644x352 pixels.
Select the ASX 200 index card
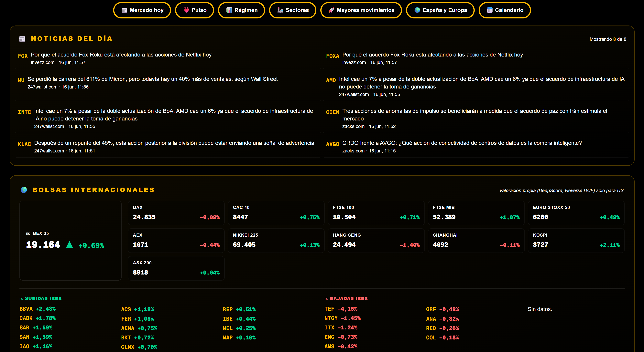point(176,268)
